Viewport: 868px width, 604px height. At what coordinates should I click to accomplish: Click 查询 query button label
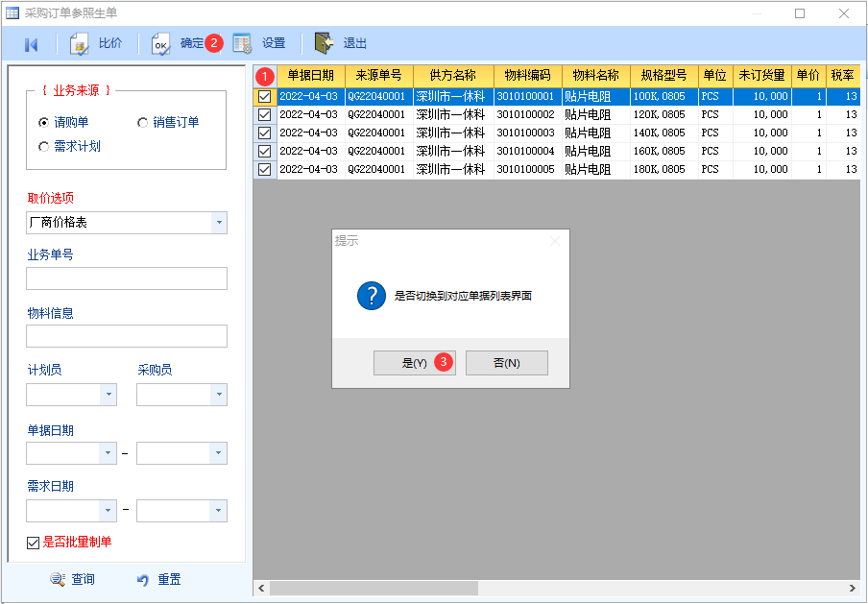click(83, 579)
